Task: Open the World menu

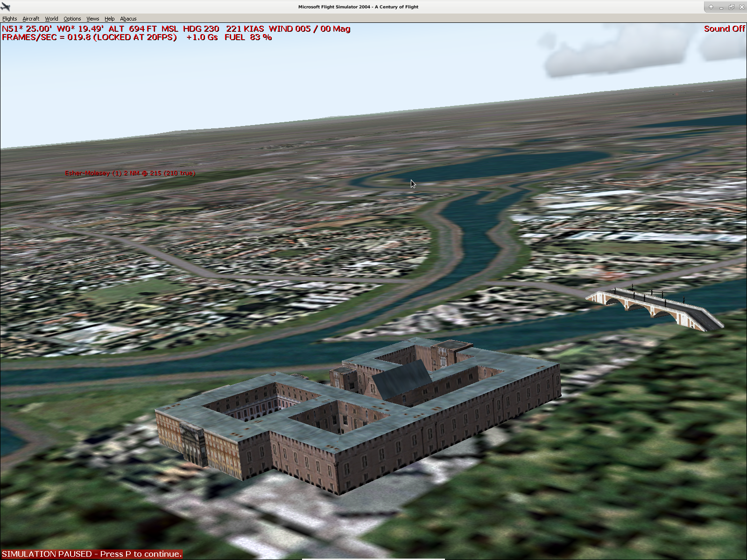Action: [x=51, y=19]
